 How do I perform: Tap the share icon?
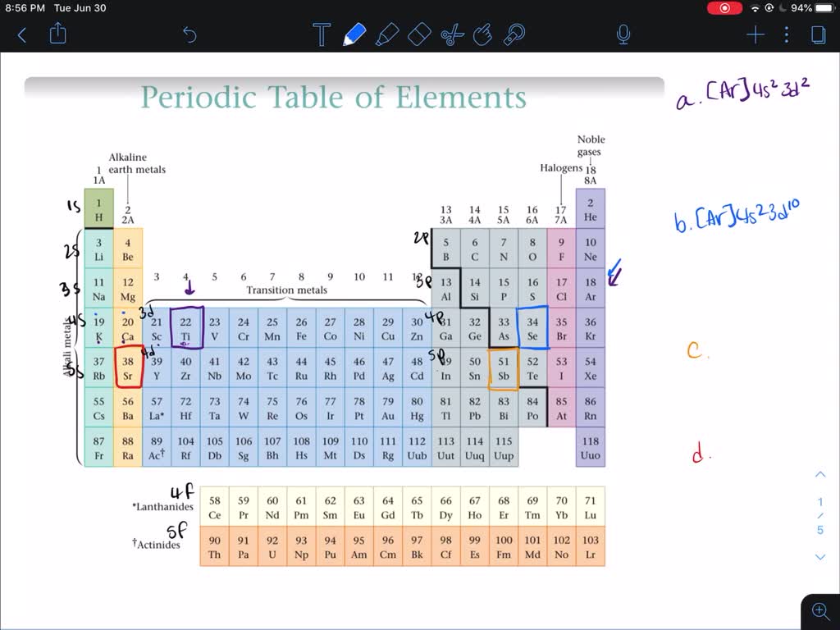[57, 34]
